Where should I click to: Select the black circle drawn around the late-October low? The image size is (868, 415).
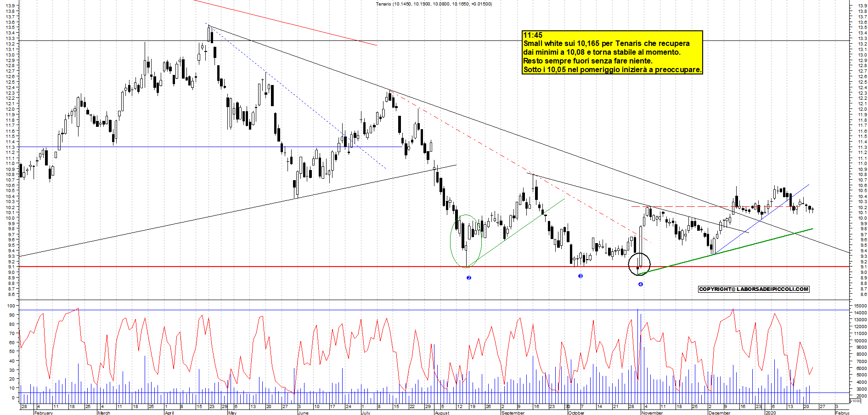click(x=639, y=264)
